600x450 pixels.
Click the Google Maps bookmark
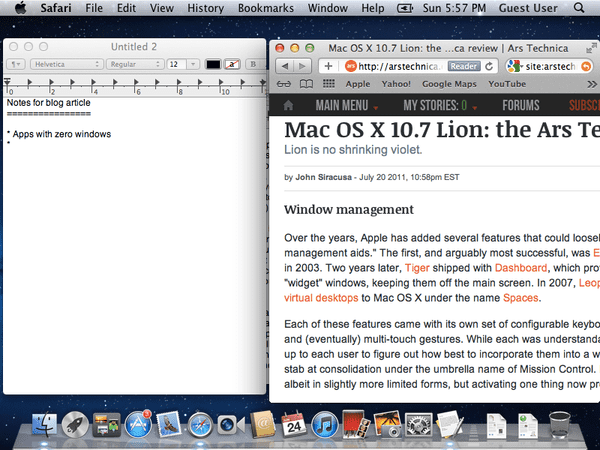pyautogui.click(x=449, y=84)
